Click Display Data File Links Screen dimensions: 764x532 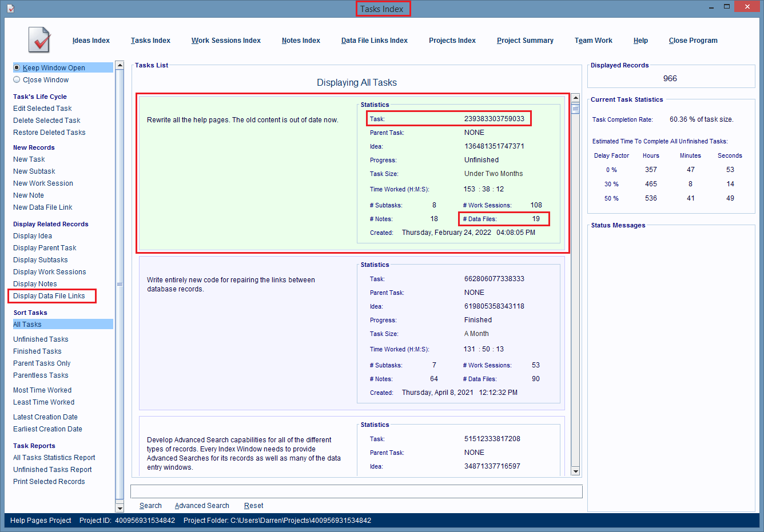49,296
